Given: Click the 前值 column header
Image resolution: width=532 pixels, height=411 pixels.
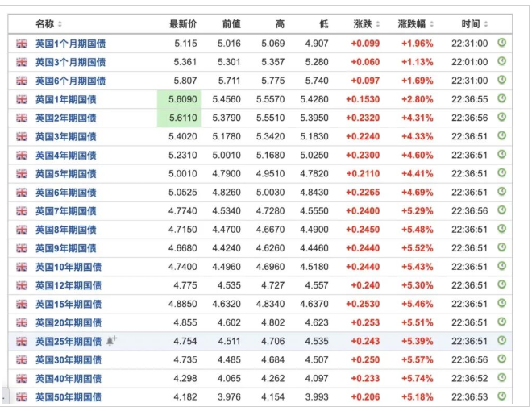Looking at the screenshot, I should tap(231, 24).
